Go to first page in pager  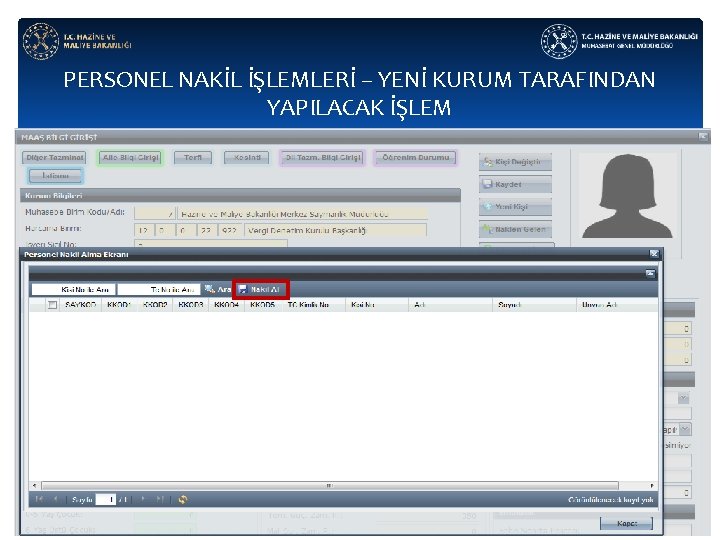(39, 499)
